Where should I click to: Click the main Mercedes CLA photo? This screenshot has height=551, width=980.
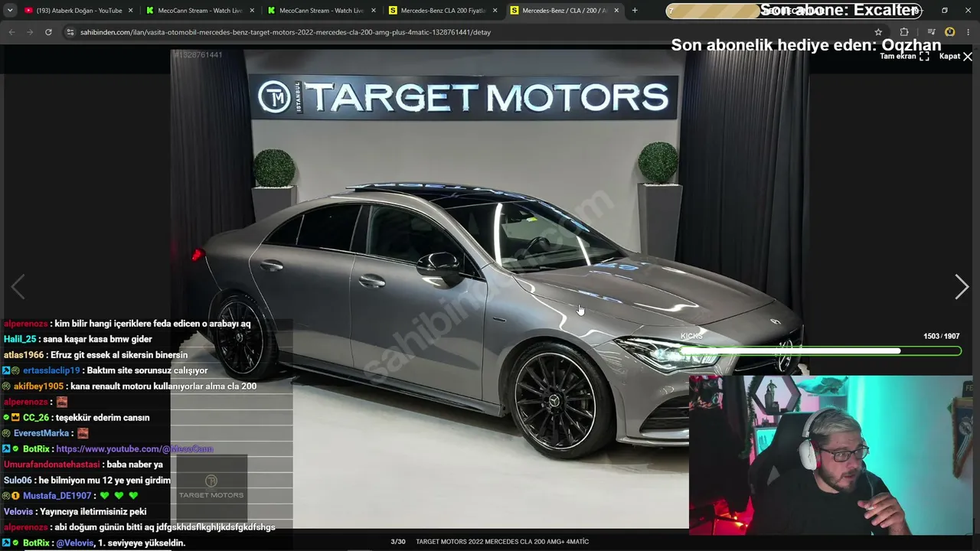click(x=490, y=291)
